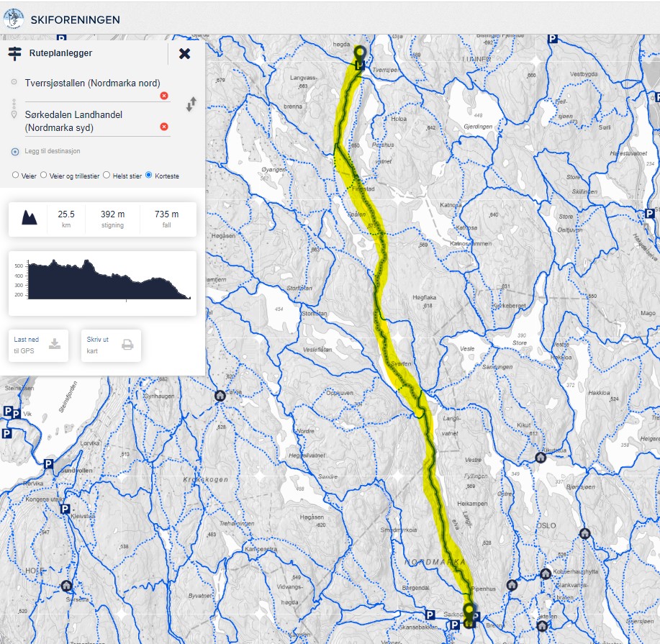This screenshot has width=660, height=644.
Task: Select Veier og trillestier option
Action: click(44, 175)
